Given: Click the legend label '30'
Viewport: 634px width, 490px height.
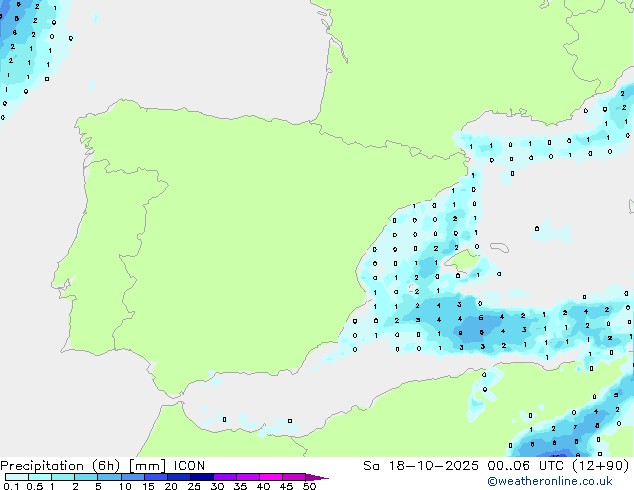Looking at the screenshot, I should pos(217,486).
